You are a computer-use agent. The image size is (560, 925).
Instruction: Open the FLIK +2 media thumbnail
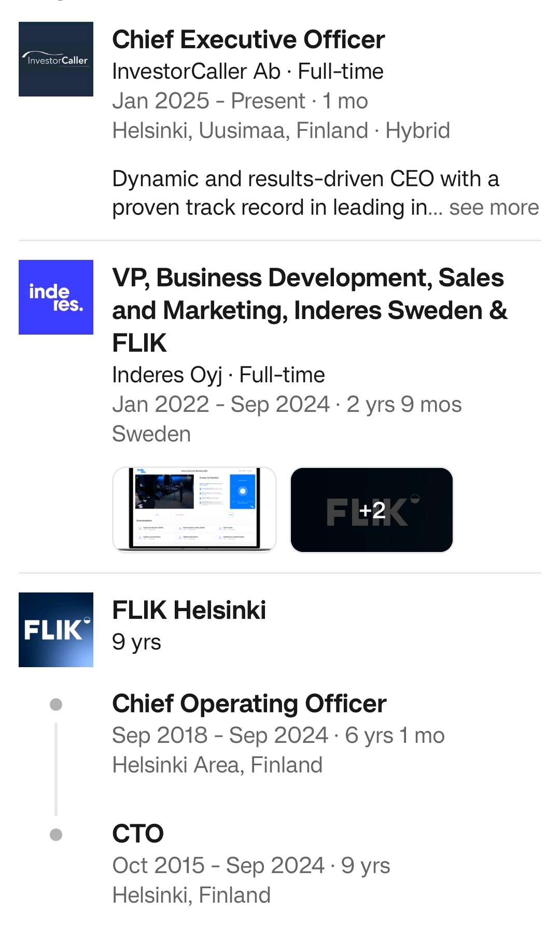[372, 509]
